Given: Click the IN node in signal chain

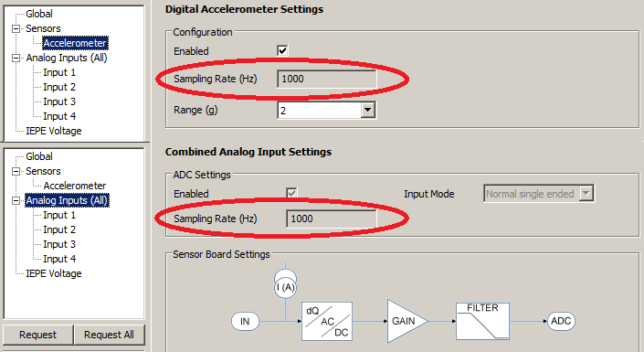Looking at the screenshot, I should coord(245,321).
